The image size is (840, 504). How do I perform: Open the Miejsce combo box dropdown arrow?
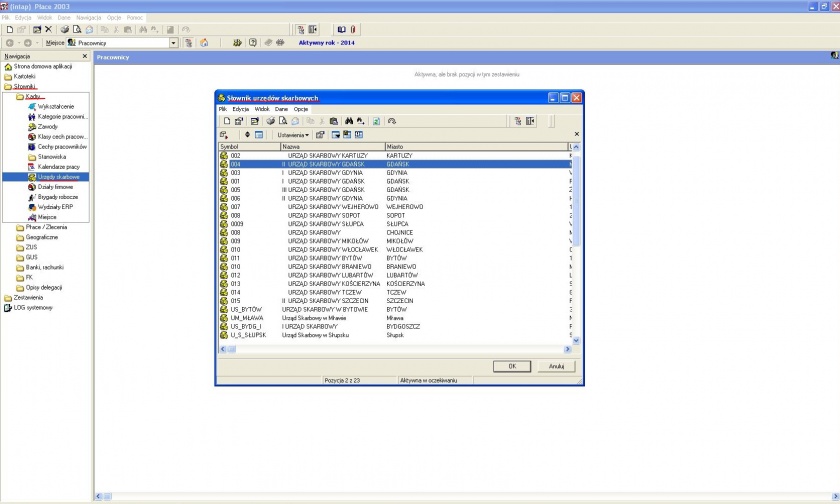click(x=174, y=43)
